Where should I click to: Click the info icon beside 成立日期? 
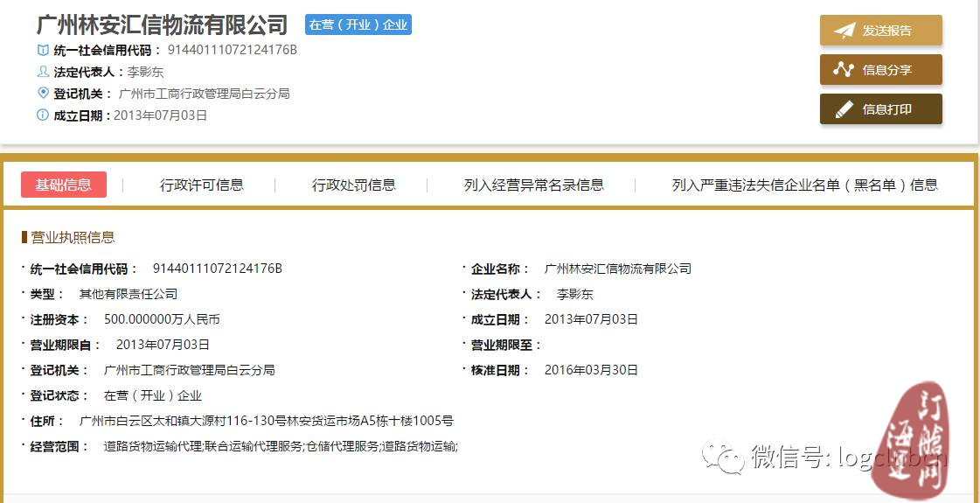[x=43, y=115]
